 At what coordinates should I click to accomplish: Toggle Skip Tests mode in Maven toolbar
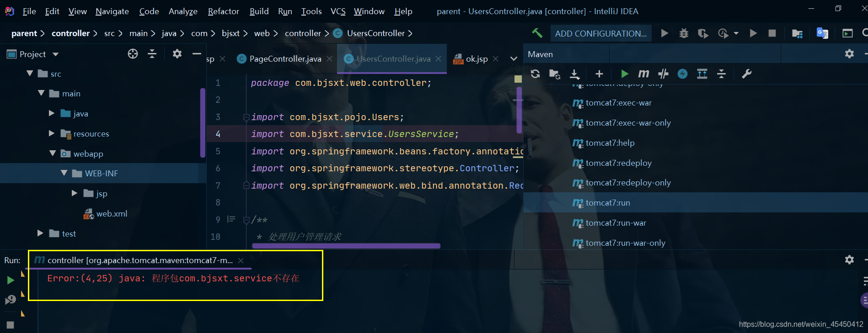click(x=663, y=74)
